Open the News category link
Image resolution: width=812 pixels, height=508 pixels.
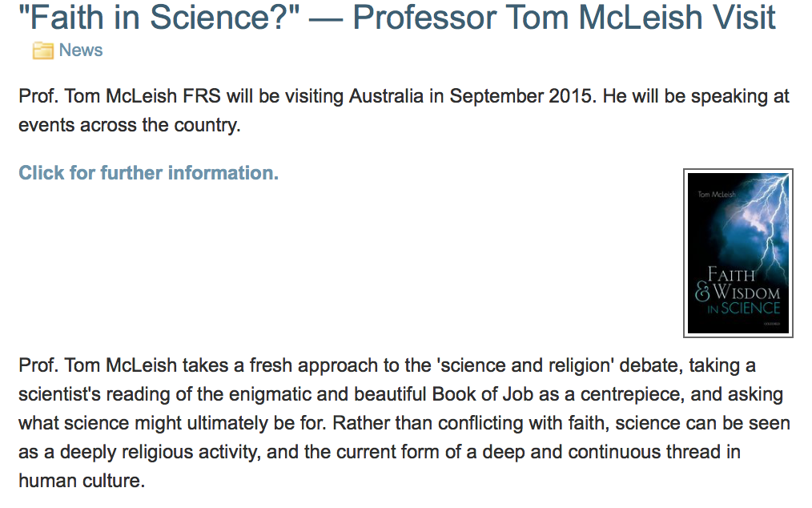(x=81, y=50)
